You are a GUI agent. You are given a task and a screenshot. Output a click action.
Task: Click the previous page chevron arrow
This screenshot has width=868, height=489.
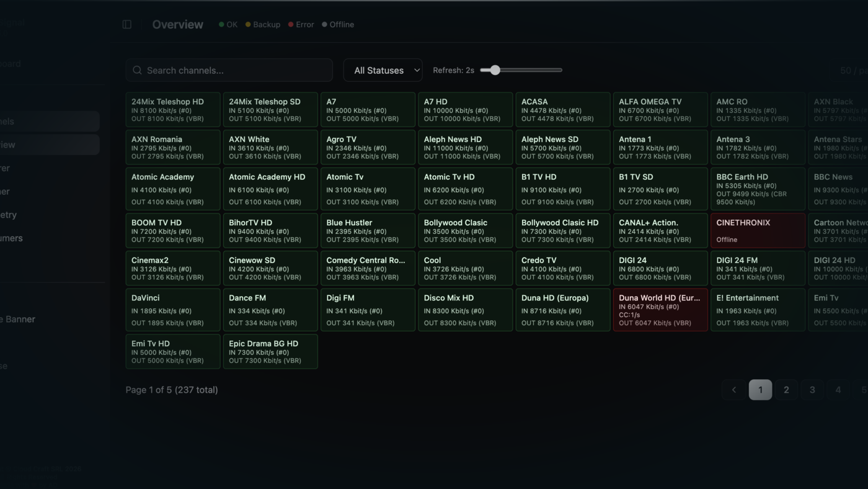tap(734, 390)
